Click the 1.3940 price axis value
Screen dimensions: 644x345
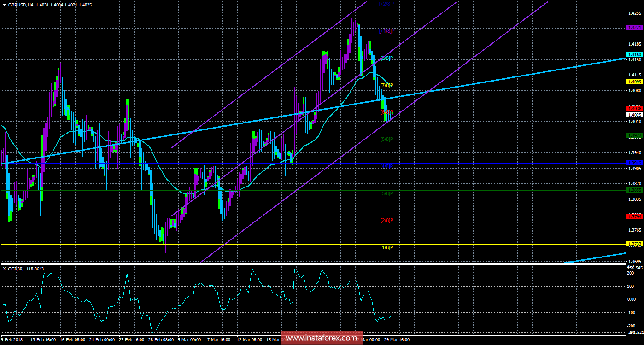pos(634,153)
